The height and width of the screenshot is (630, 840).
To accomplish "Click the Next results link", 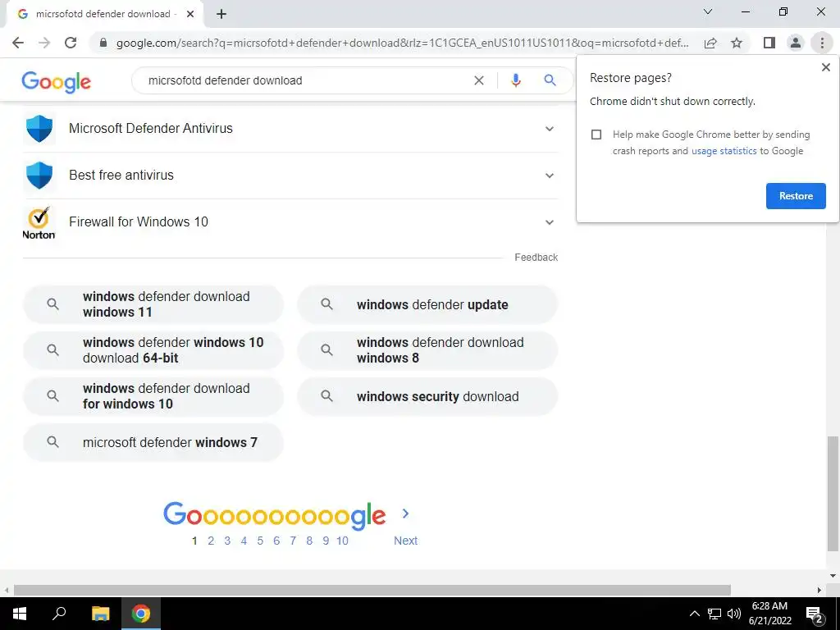I will point(405,541).
